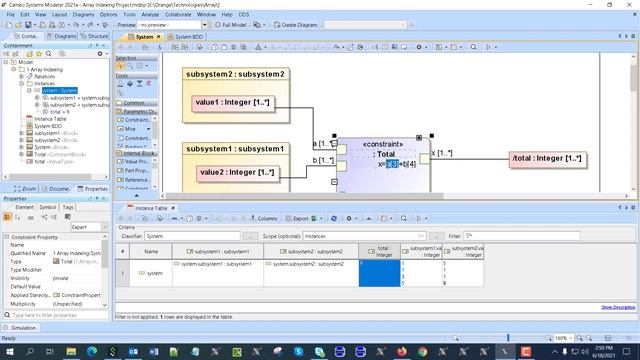Click the diagram options gear icon
640x360 pixels.
[419, 47]
